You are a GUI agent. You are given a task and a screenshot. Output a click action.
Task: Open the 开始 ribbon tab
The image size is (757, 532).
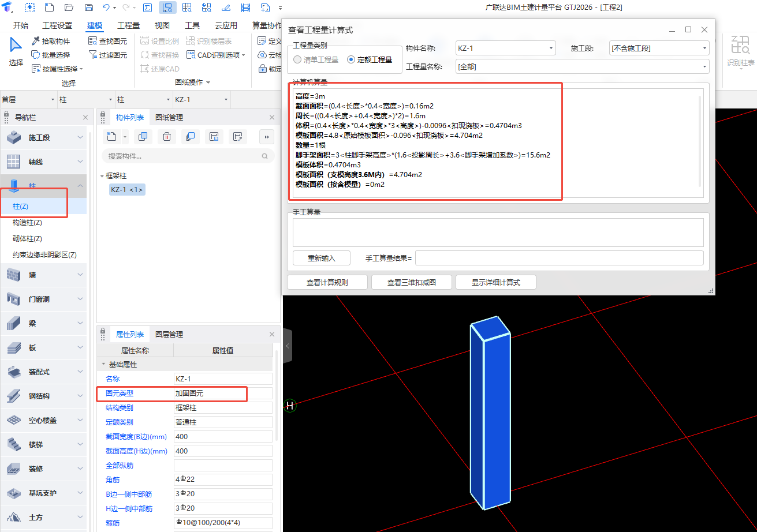click(x=20, y=25)
